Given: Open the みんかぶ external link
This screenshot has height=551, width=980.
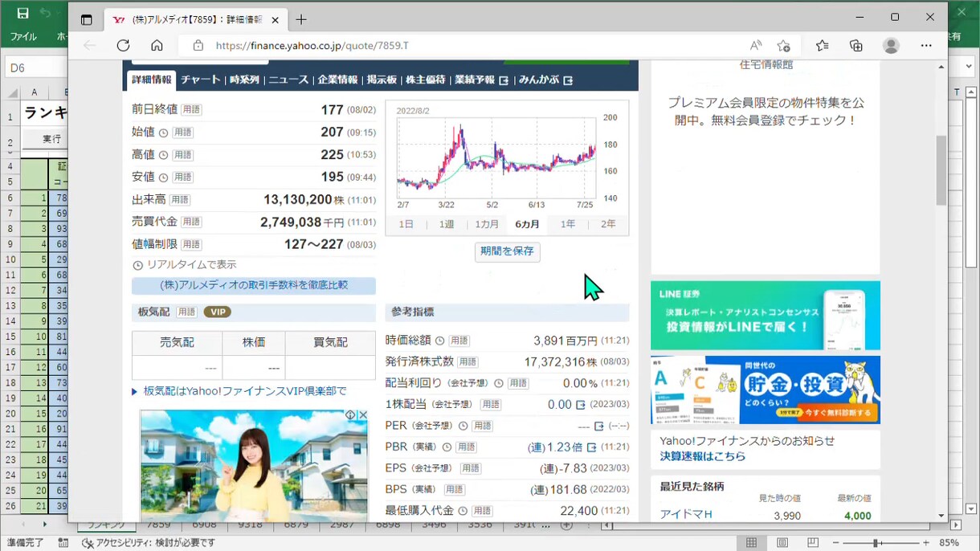Looking at the screenshot, I should click(x=545, y=80).
